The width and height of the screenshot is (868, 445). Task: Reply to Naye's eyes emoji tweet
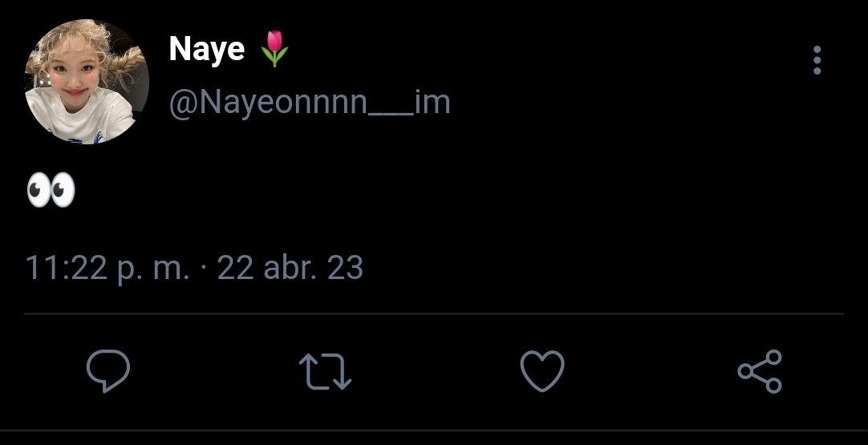[x=108, y=370]
